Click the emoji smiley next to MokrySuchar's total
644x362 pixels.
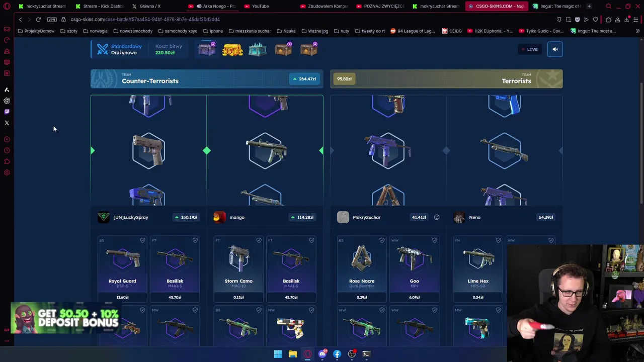(437, 217)
